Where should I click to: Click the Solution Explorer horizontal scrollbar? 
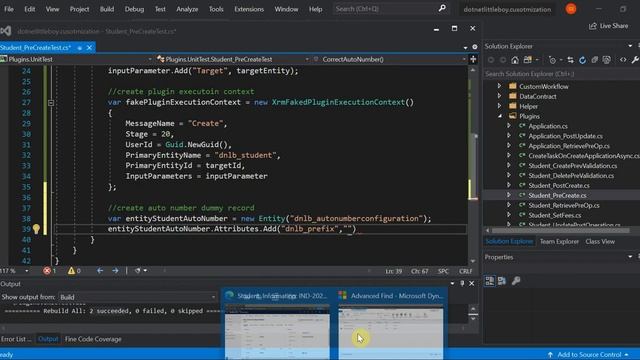pos(561,231)
